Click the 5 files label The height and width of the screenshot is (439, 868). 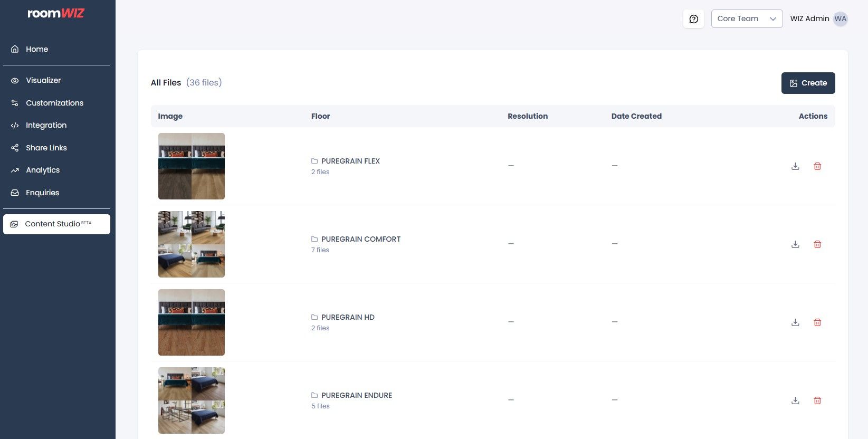tap(320, 406)
